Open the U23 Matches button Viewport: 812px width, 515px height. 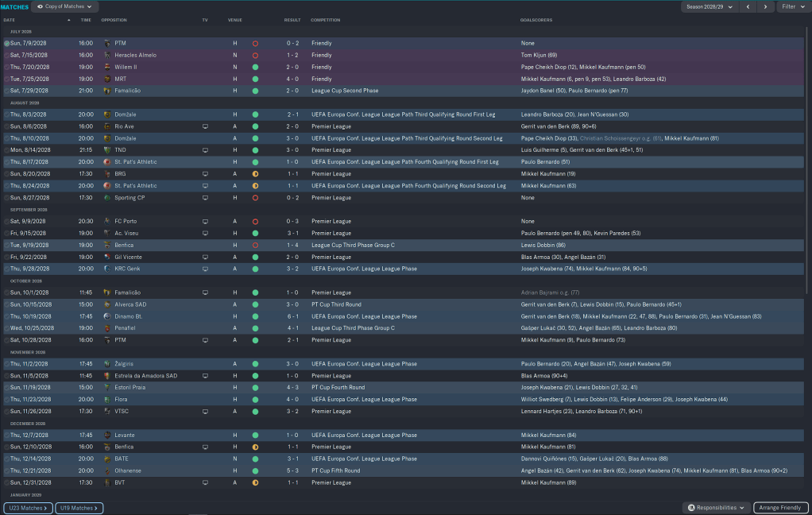(x=27, y=508)
